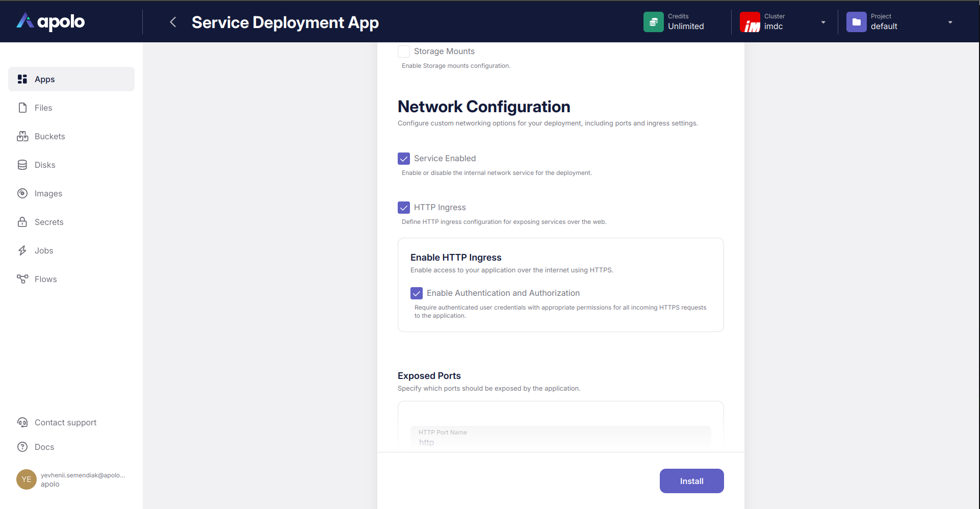The image size is (980, 509).
Task: Uncheck the Service Enabled checkbox
Action: click(x=404, y=159)
